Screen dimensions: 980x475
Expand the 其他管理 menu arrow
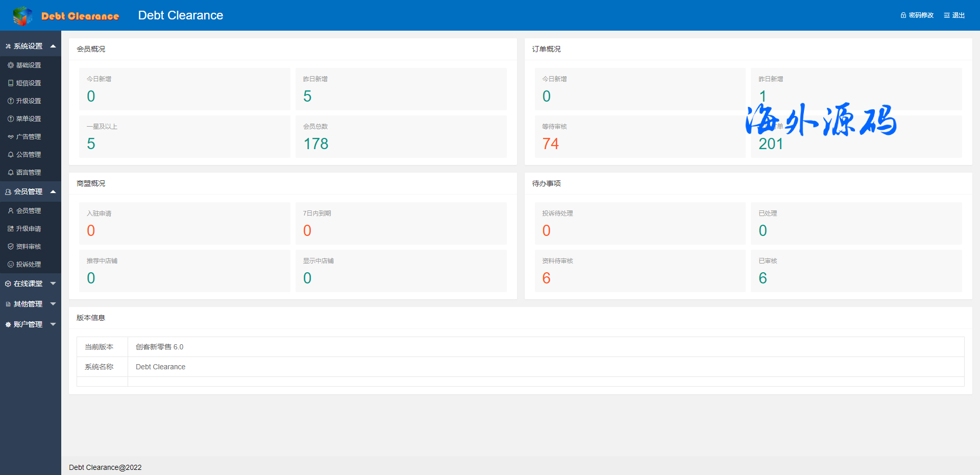point(53,304)
